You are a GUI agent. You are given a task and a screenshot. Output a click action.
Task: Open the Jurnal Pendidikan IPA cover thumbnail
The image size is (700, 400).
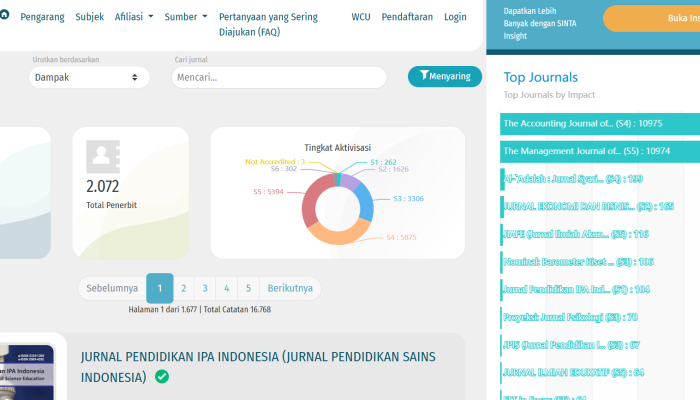(27, 372)
